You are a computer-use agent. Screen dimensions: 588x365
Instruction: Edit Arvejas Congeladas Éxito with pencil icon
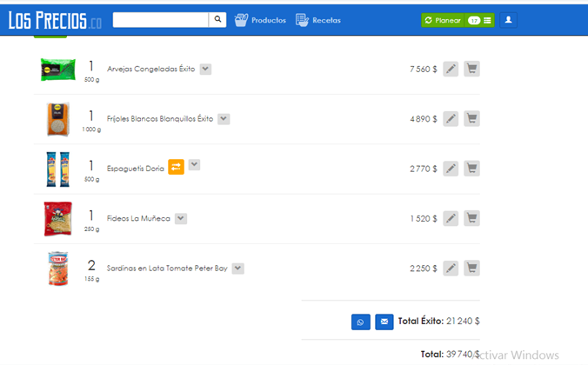pos(451,69)
